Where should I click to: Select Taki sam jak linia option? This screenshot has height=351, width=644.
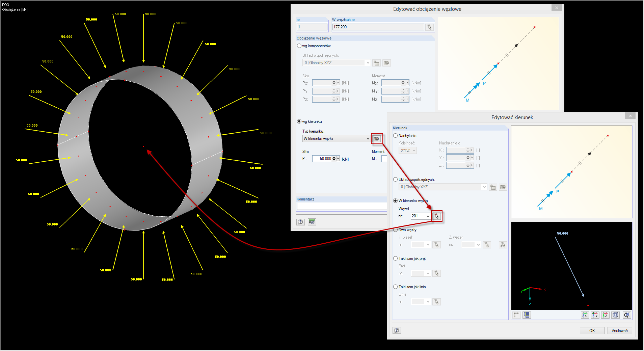click(x=396, y=287)
